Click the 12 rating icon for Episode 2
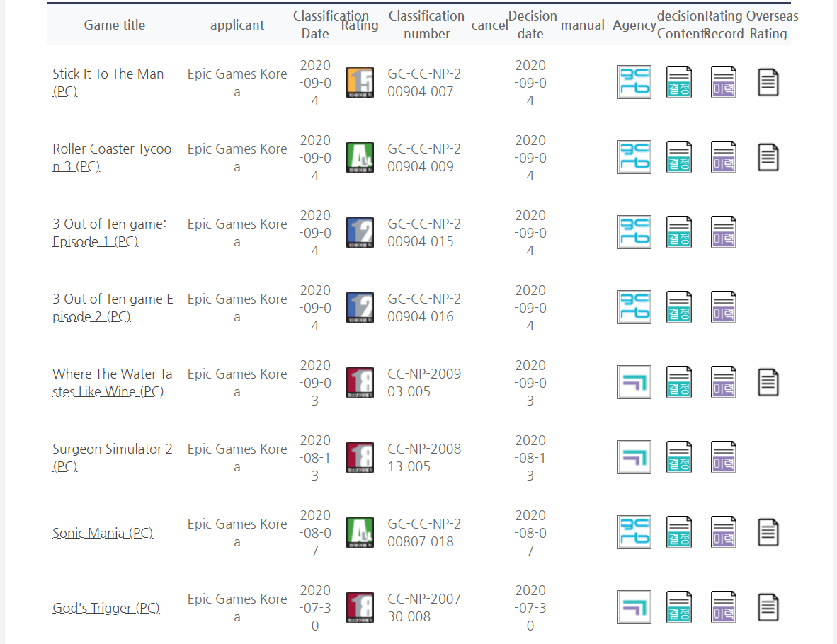Screen dimensions: 837x644 click(x=360, y=308)
